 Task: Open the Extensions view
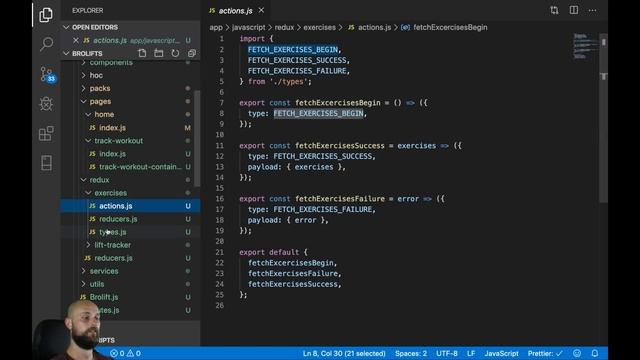(46, 133)
